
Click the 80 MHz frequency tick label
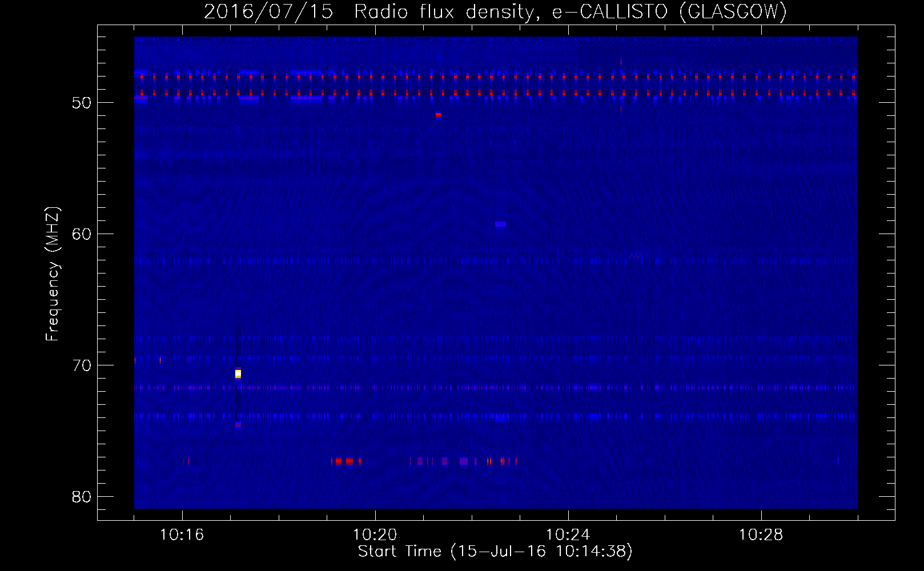click(x=82, y=497)
